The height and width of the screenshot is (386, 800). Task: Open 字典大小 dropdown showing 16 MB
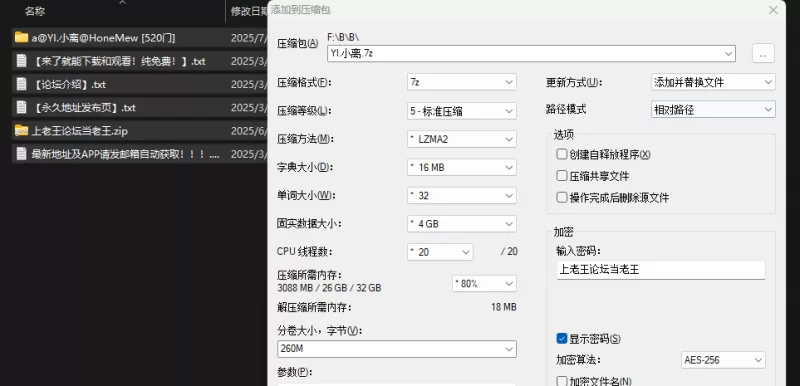[461, 167]
